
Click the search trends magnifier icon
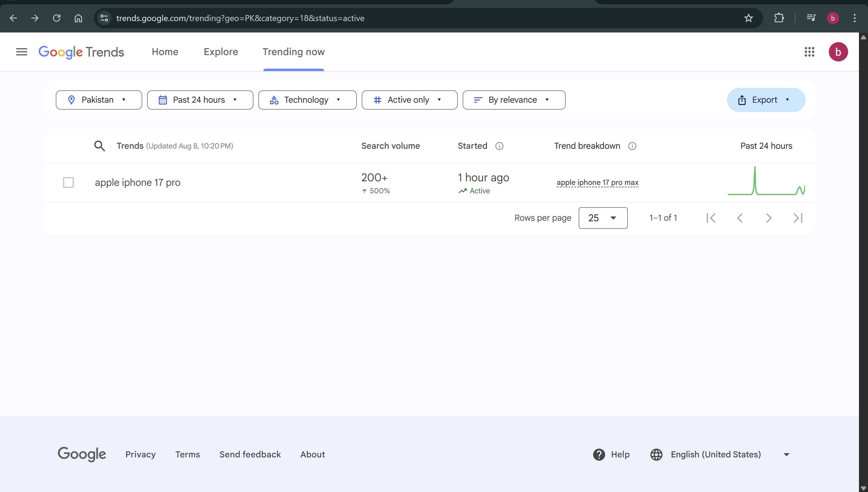[x=99, y=146]
